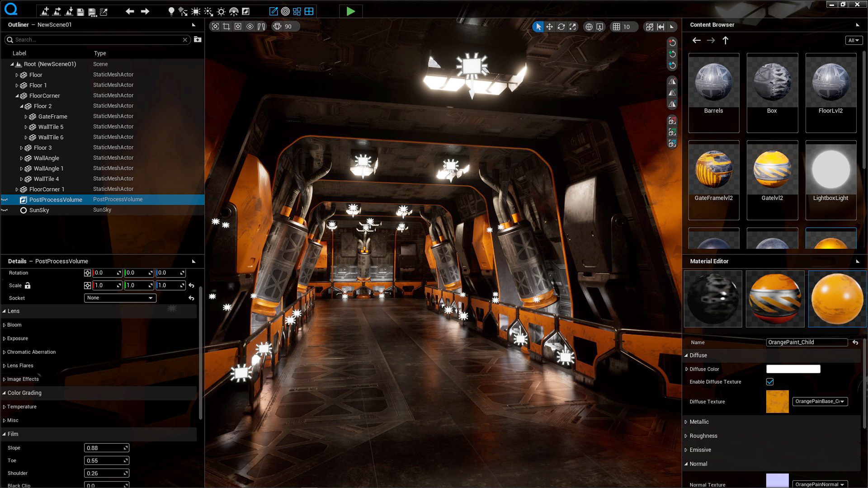
Task: Select FloorCorner1 item in Outliner
Action: 47,189
